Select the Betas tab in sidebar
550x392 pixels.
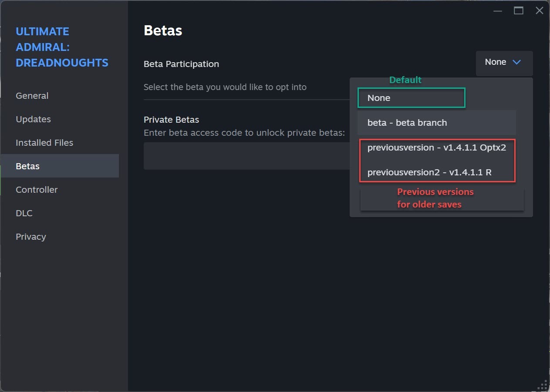60,166
